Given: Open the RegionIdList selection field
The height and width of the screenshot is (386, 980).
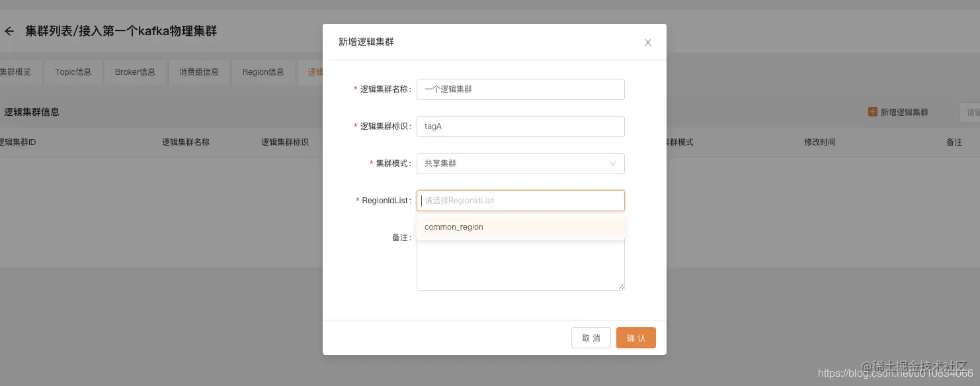Looking at the screenshot, I should pyautogui.click(x=520, y=201).
